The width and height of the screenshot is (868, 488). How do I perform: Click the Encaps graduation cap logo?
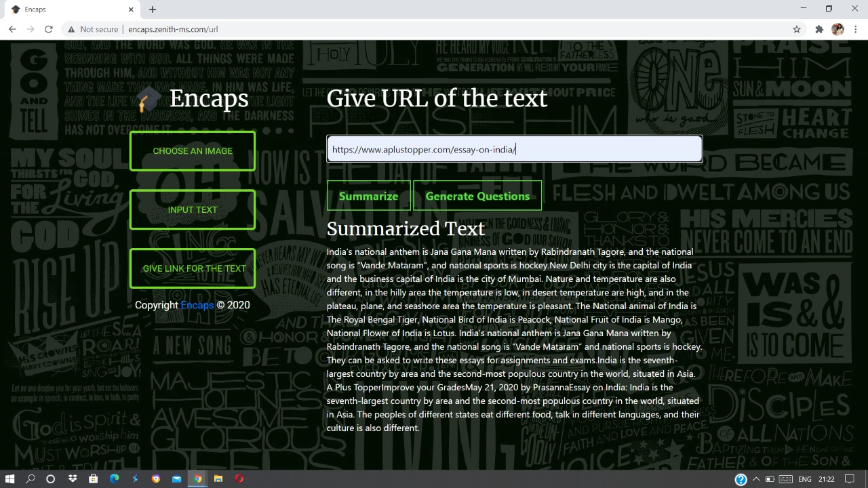coord(148,100)
